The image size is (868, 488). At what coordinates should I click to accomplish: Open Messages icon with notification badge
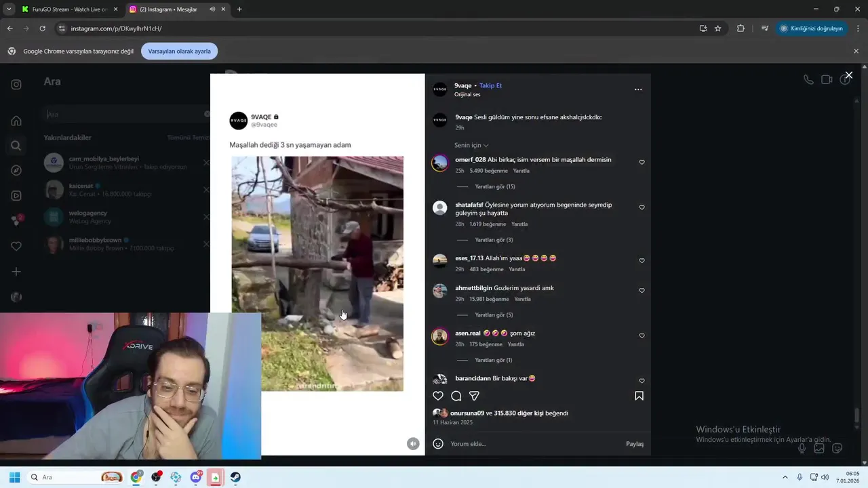pyautogui.click(x=16, y=220)
